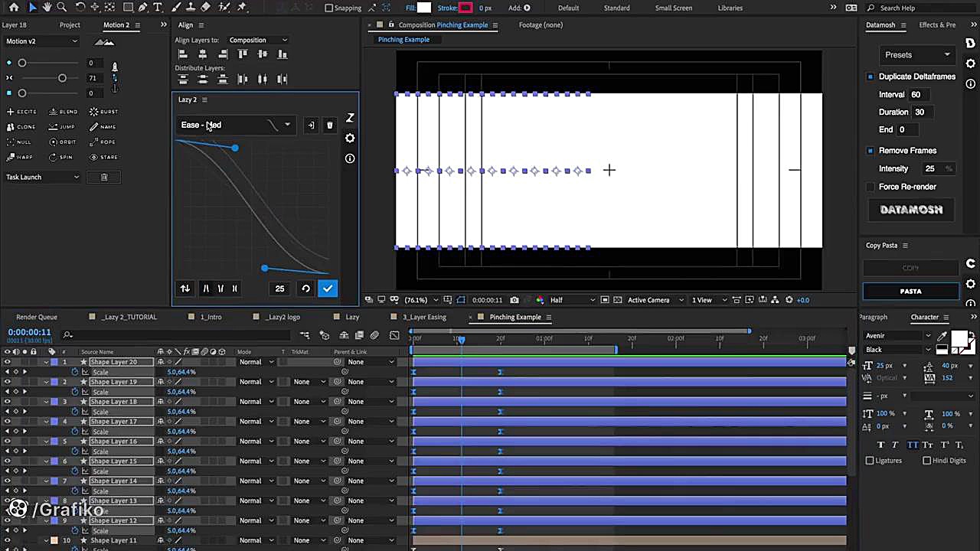Open the Effects & Presets tab

937,24
